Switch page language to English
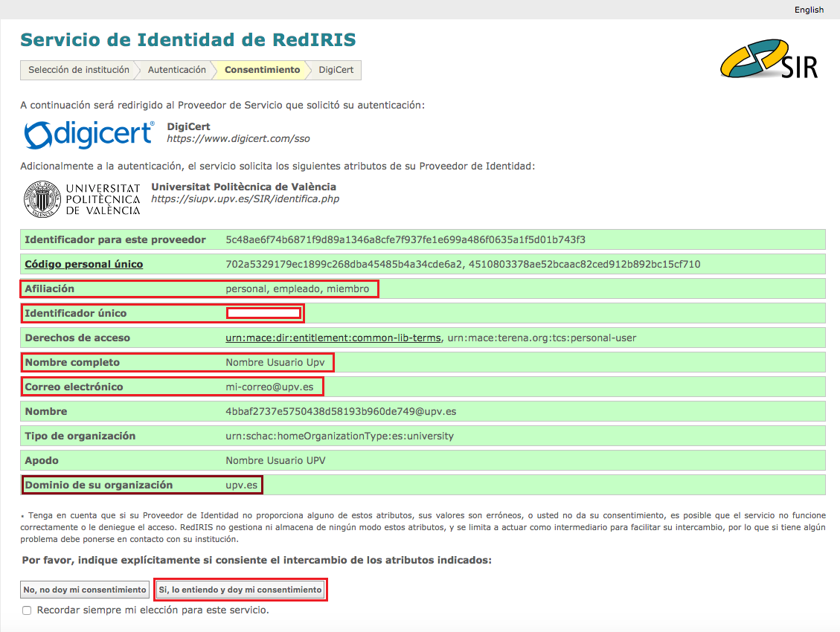Image resolution: width=840 pixels, height=632 pixels. click(809, 10)
